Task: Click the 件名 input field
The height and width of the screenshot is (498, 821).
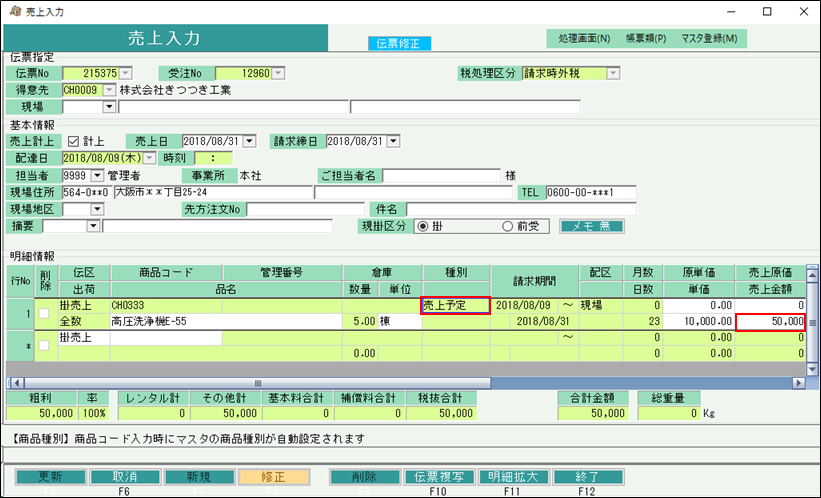Action: coord(522,209)
